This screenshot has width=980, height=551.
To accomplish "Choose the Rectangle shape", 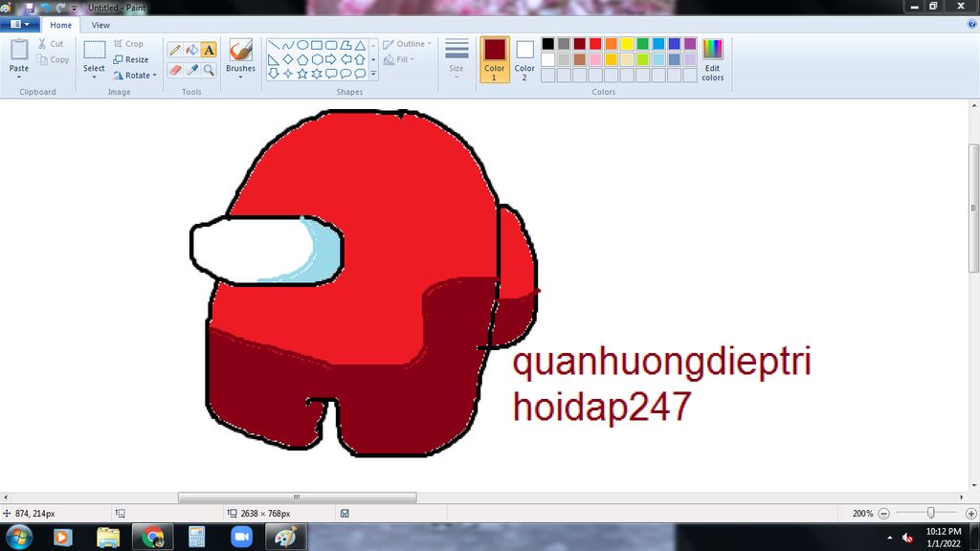I will (316, 45).
